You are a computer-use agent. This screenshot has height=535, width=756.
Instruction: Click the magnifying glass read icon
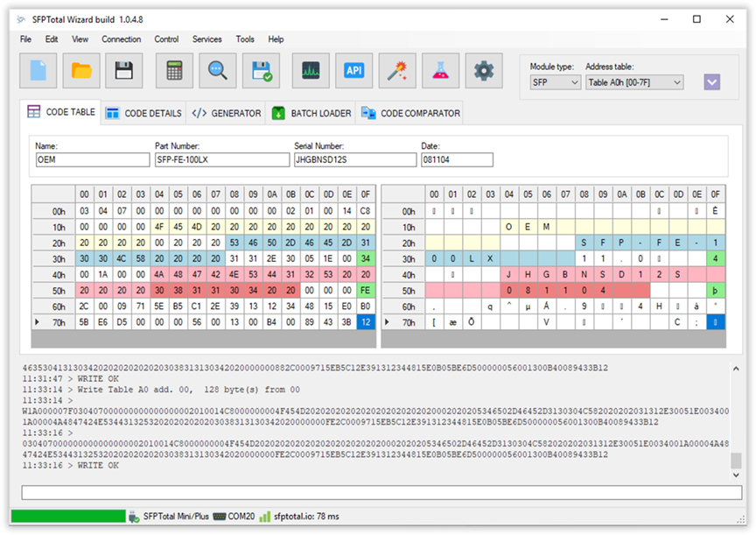(x=218, y=71)
